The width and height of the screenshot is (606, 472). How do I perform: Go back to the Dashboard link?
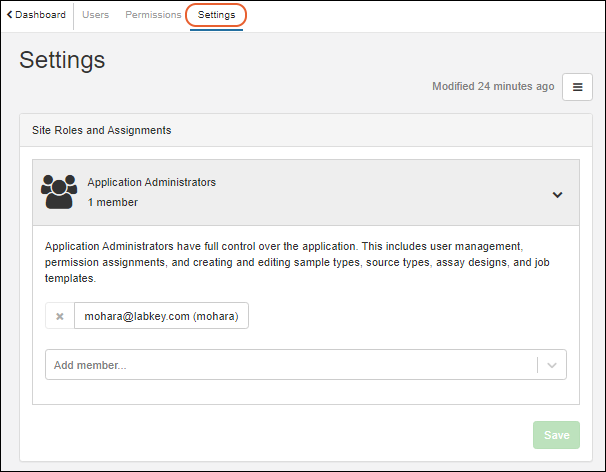tap(40, 15)
